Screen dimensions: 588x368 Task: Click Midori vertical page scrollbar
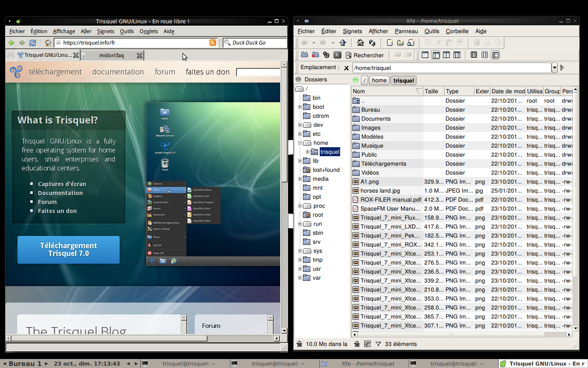[285, 124]
